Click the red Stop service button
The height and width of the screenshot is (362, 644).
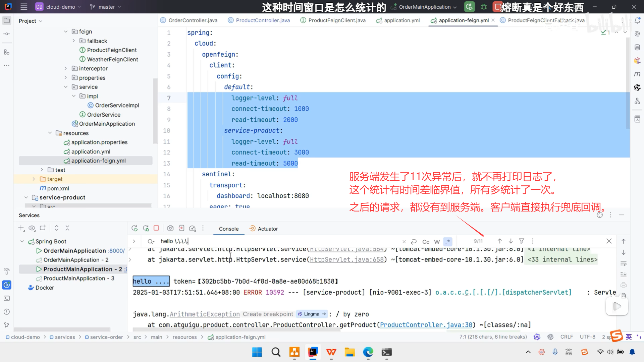point(156,228)
